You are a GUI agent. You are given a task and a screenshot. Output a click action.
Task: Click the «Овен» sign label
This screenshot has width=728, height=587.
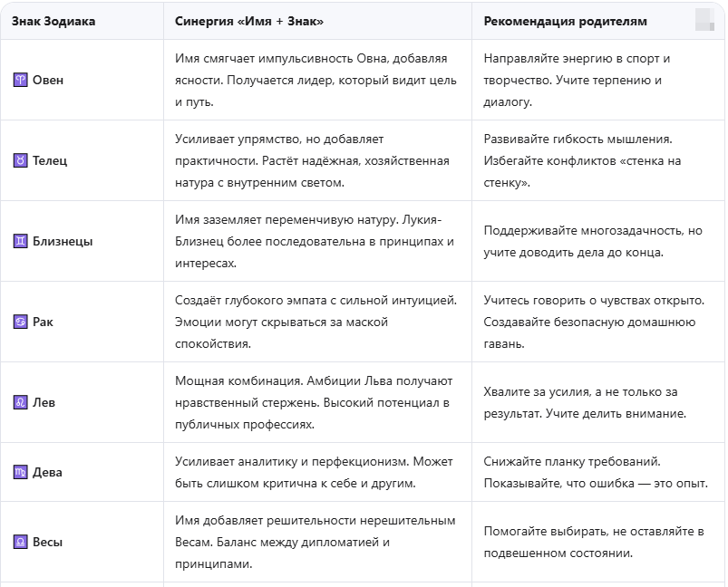pyautogui.click(x=48, y=81)
